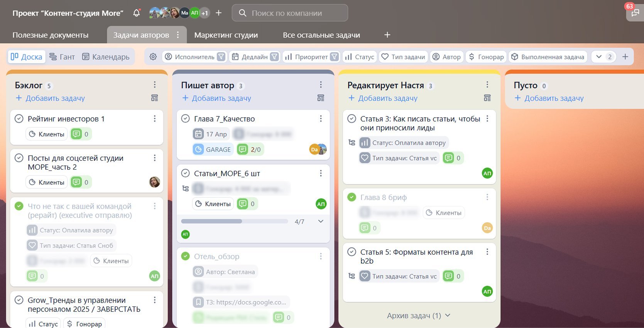The width and height of the screenshot is (644, 328).
Task: Mark Статьи_МОРЕ_6 шт as complete
Action: point(185,173)
